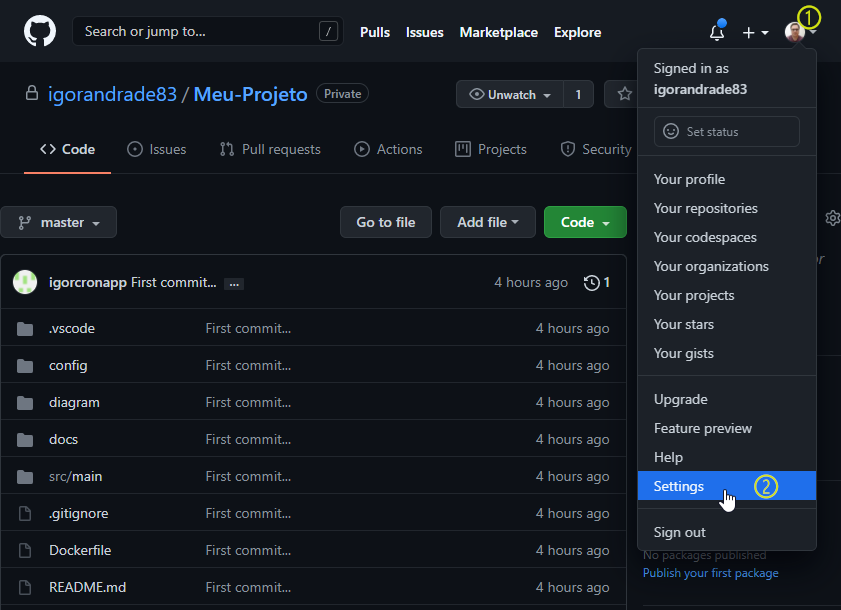Screen dimensions: 841x610
Task: Click the igorcronapp commit author avatar
Action: [x=25, y=282]
